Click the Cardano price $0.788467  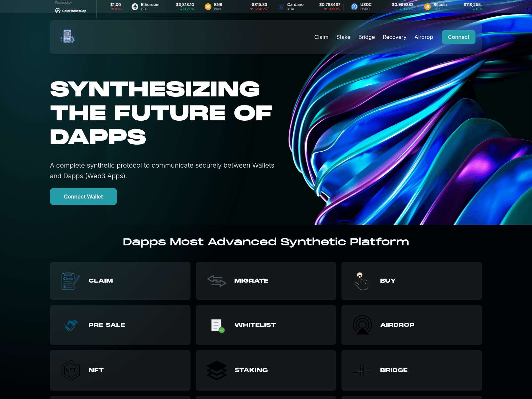[x=330, y=5]
